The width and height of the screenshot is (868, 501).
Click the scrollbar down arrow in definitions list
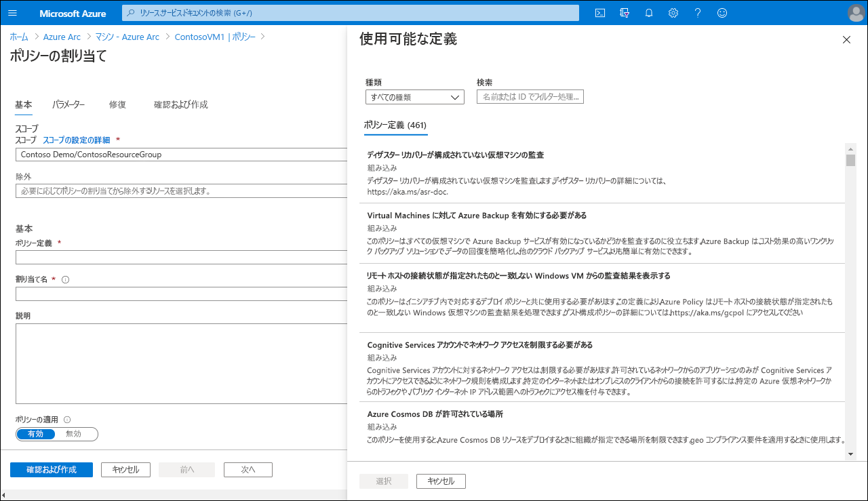[x=850, y=456]
